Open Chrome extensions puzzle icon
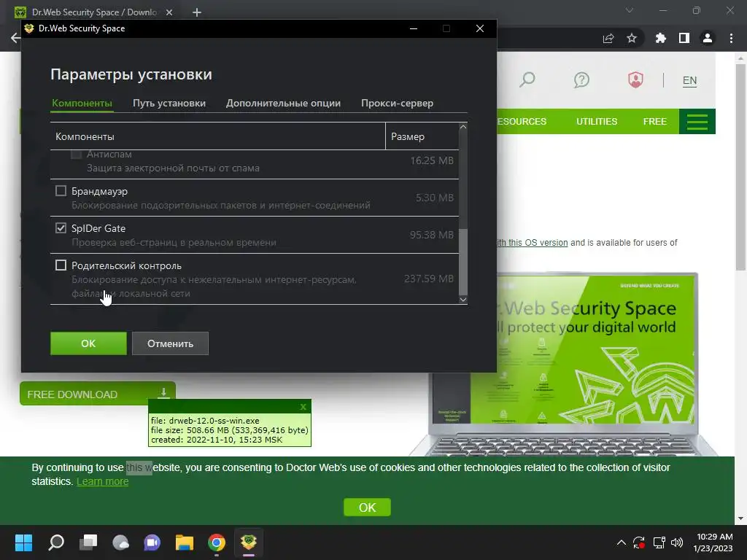 click(660, 38)
